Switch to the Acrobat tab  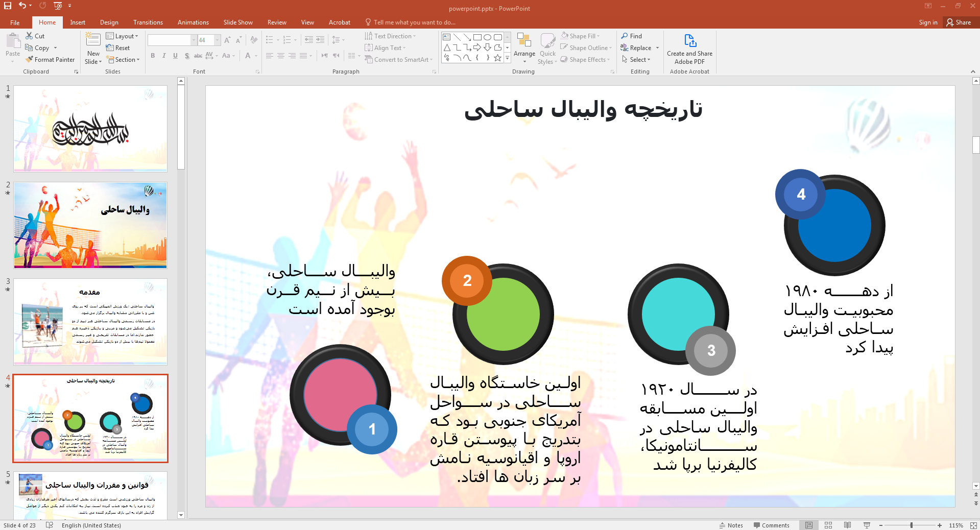(340, 22)
